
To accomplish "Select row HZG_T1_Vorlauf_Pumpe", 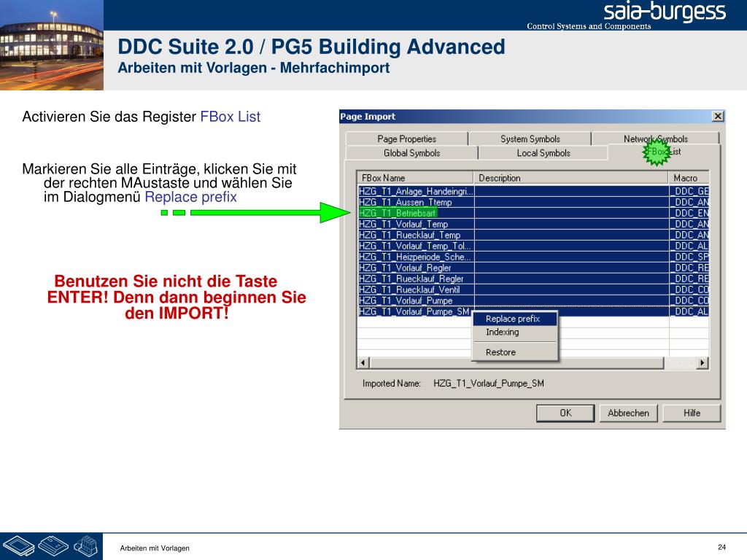I will pos(533,300).
